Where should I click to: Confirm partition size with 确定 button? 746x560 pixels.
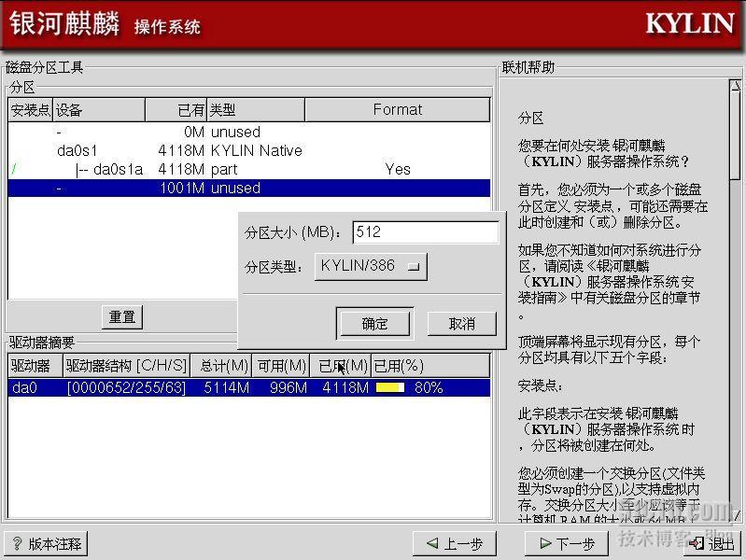pyautogui.click(x=375, y=324)
